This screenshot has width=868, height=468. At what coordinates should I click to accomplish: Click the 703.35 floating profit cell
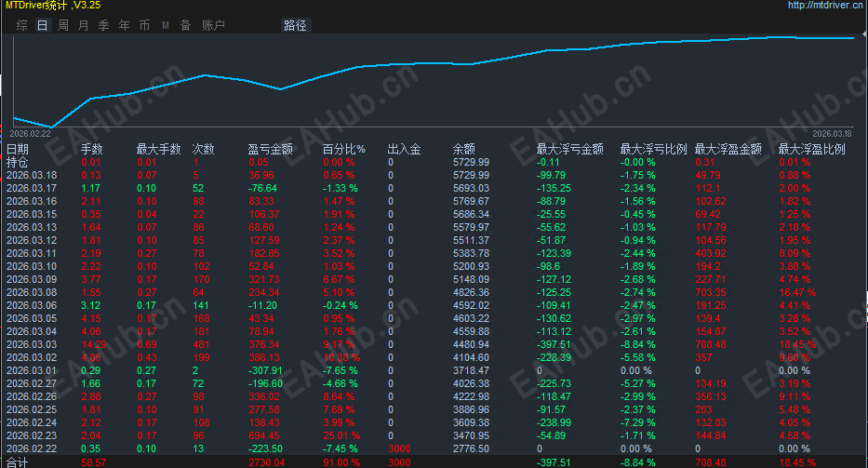click(x=711, y=292)
